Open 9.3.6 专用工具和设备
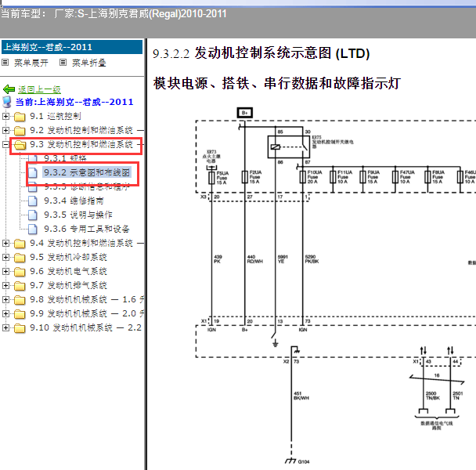 (x=87, y=229)
